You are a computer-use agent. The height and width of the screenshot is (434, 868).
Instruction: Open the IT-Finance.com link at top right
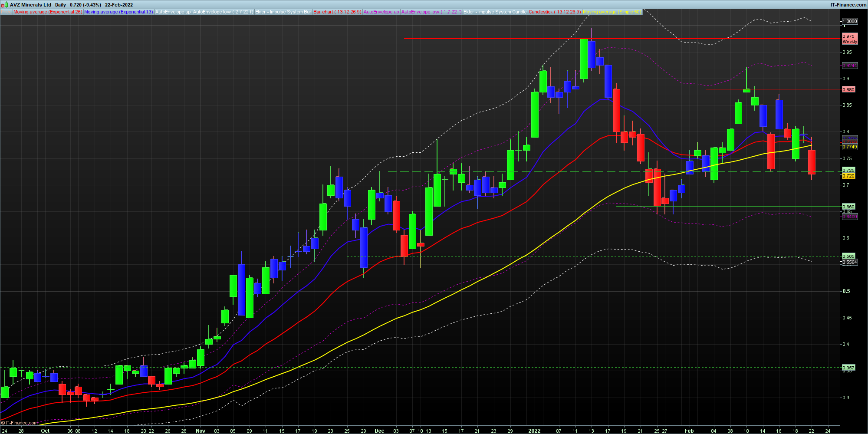pyautogui.click(x=848, y=5)
